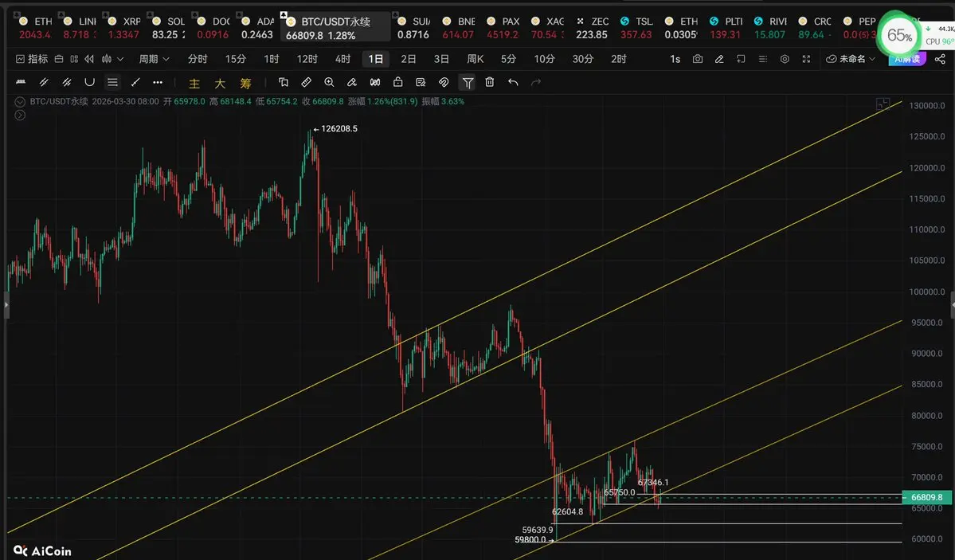Select the 1时 timeframe
The width and height of the screenshot is (955, 560).
(272, 59)
